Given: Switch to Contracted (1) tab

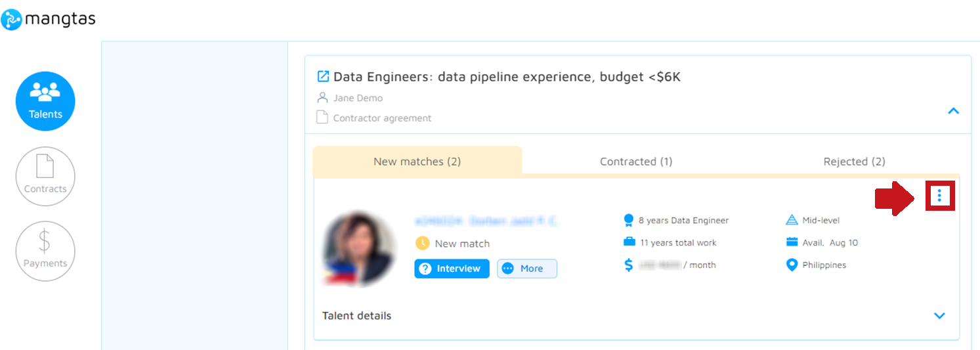Looking at the screenshot, I should [x=636, y=162].
